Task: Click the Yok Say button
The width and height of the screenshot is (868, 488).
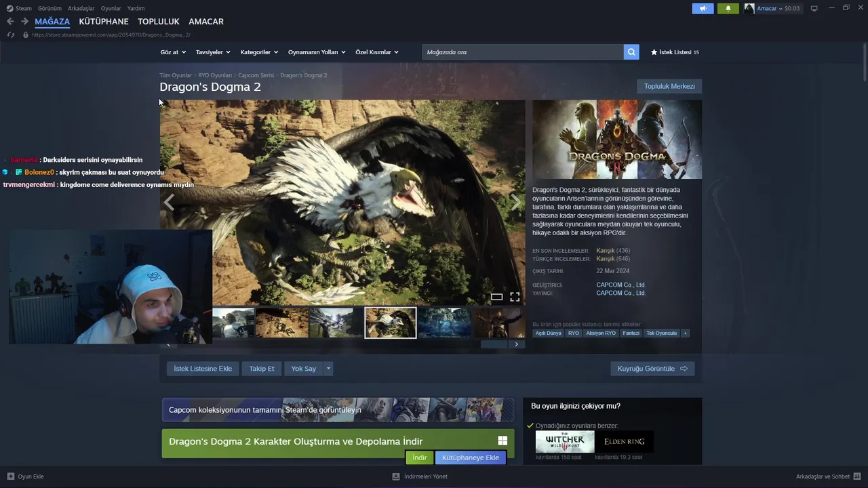Action: coord(304,369)
